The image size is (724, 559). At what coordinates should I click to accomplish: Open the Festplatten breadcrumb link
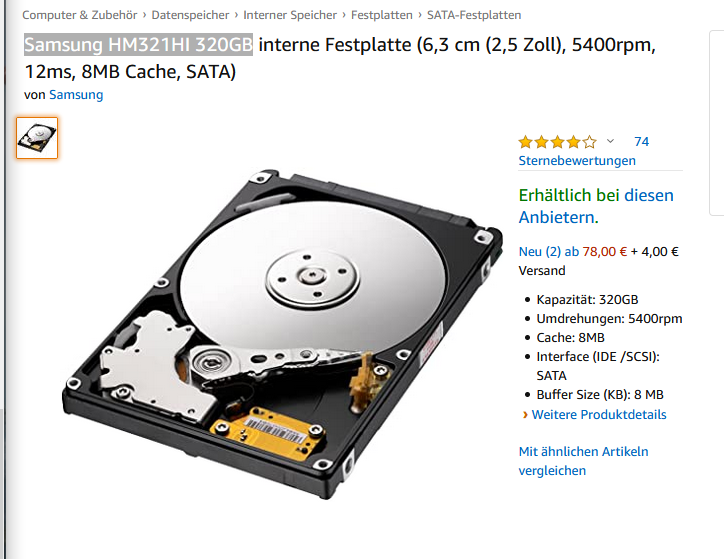pos(382,15)
